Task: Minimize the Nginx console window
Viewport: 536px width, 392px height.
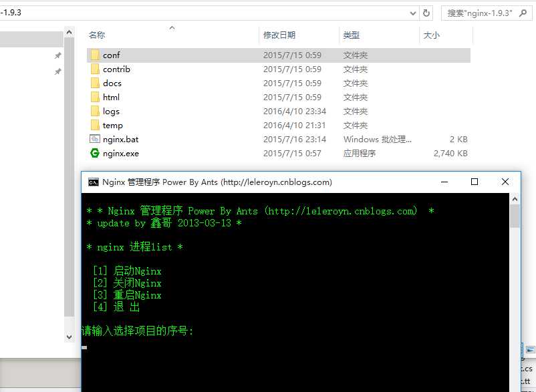Action: (x=444, y=182)
